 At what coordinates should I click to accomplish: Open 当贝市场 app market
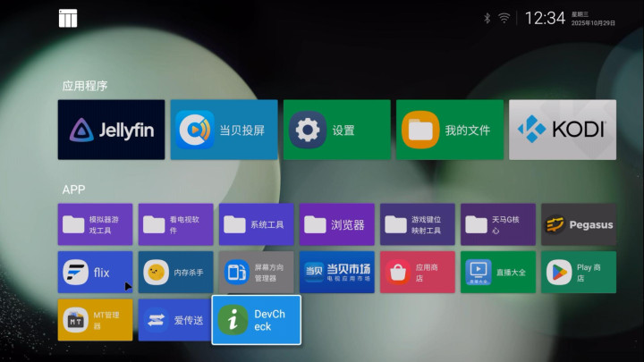(x=337, y=272)
